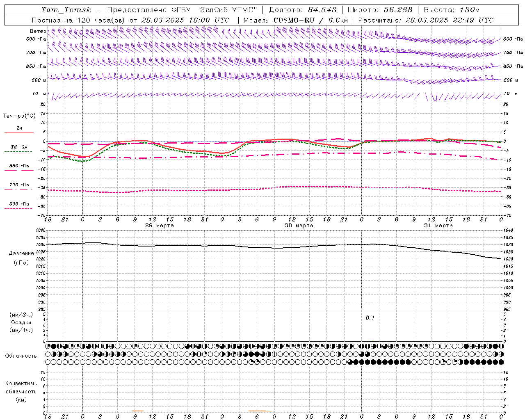Screen dimensions: 525x420
Task: Click the 31 марта date label
Action: click(x=438, y=226)
